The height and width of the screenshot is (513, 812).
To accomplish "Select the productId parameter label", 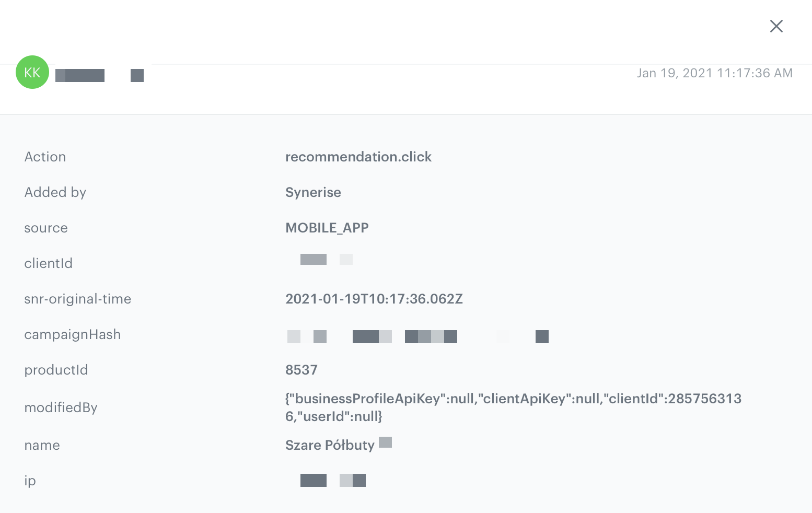I will pyautogui.click(x=56, y=370).
